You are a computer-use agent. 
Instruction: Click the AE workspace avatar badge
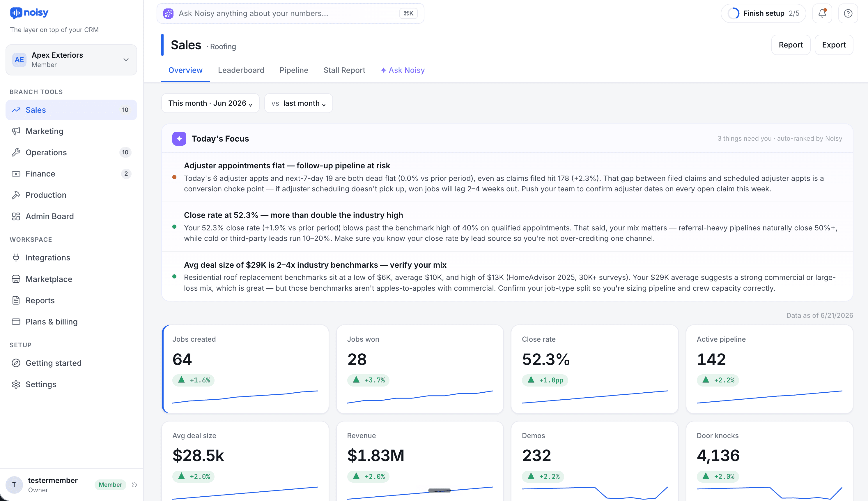(x=19, y=60)
